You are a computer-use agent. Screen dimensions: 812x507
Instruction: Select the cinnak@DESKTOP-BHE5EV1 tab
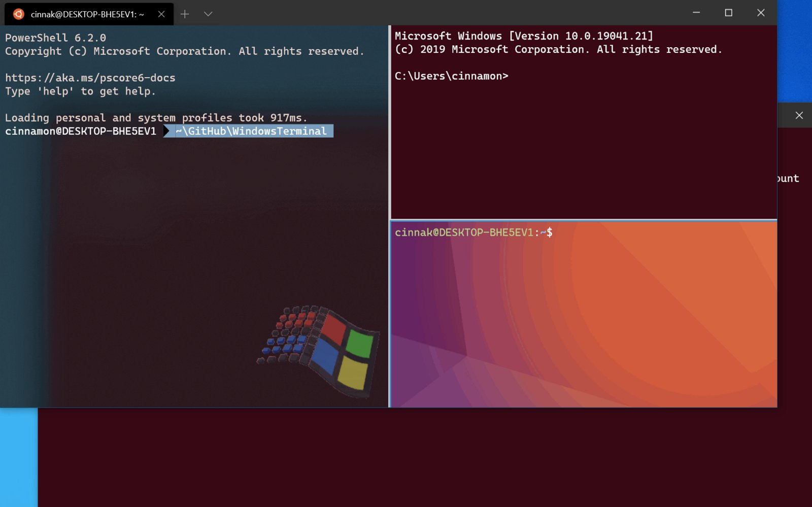[x=87, y=14]
